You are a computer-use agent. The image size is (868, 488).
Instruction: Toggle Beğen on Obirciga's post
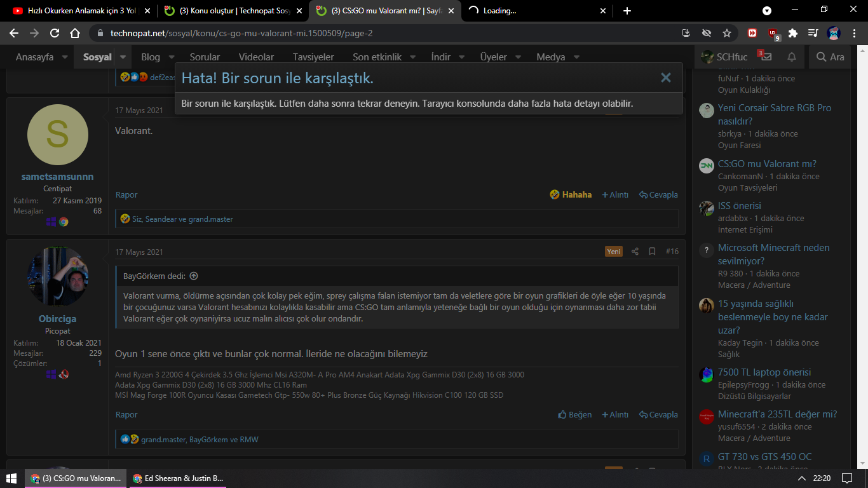pos(574,414)
